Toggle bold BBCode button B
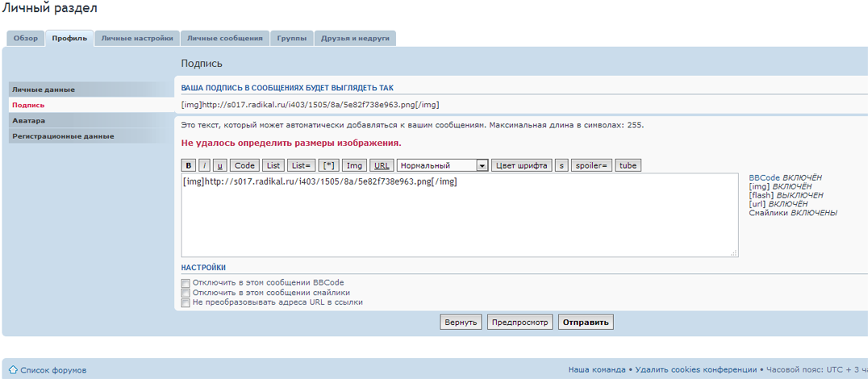The height and width of the screenshot is (379, 868). pyautogui.click(x=189, y=165)
